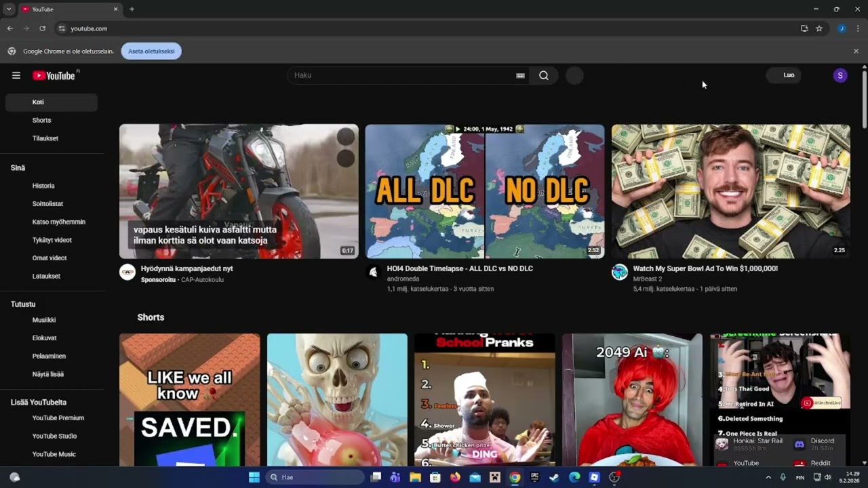This screenshot has width=868, height=488.
Task: Click the Luo create button
Action: pos(783,75)
